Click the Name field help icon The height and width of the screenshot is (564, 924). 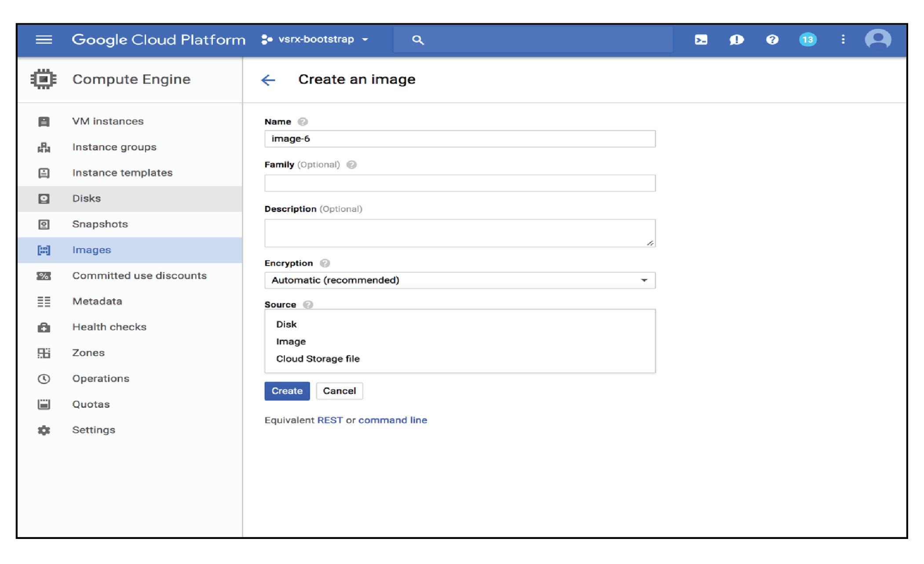click(303, 122)
